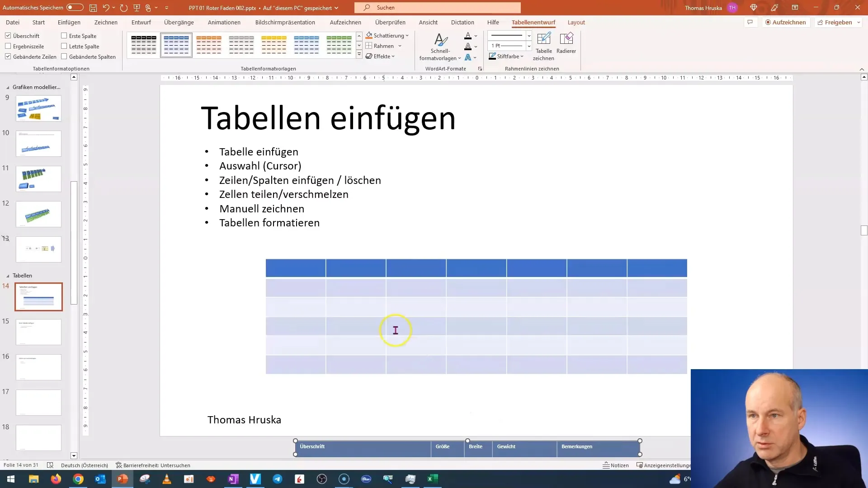This screenshot has width=868, height=488.
Task: Click the Save icon in the title bar
Action: tap(93, 8)
